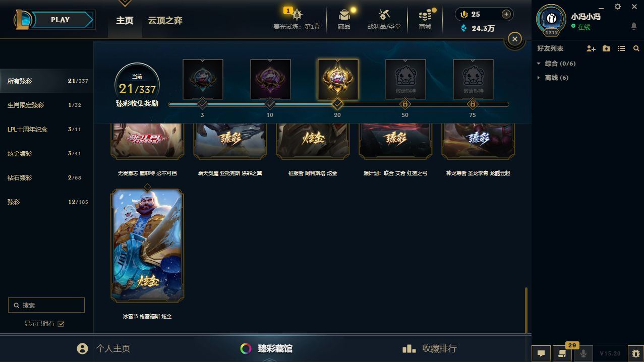Open friend list view options icon
This screenshot has width=644, height=362.
click(x=621, y=48)
